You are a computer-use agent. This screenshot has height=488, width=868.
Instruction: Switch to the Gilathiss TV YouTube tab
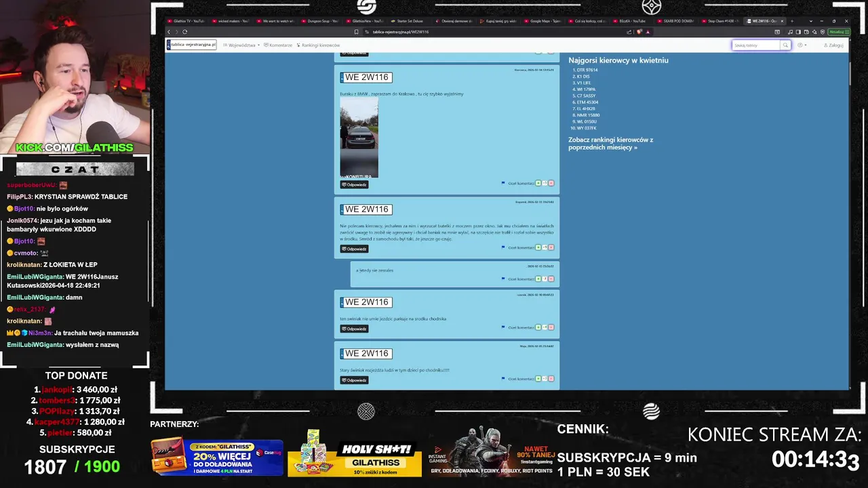tap(186, 21)
